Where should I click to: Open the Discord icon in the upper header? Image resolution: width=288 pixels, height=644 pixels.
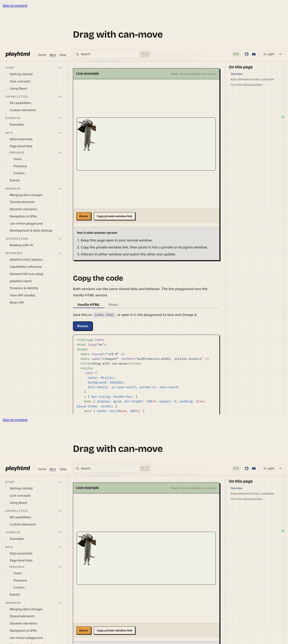coord(254,54)
